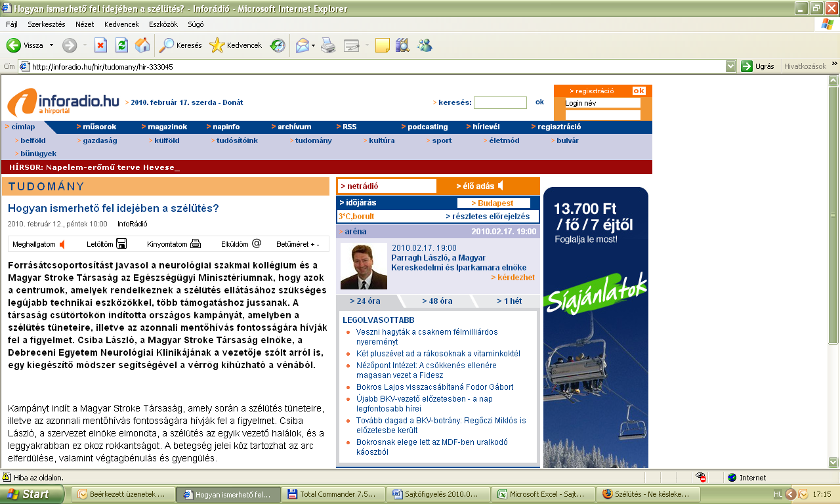The image size is (840, 504).
Task: Click the Budapest weather location link
Action: coord(493,203)
